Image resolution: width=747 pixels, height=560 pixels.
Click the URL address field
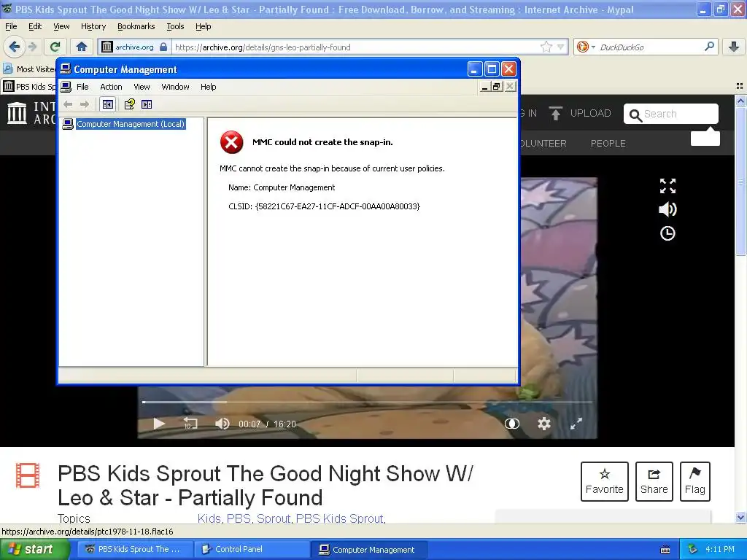click(x=356, y=47)
